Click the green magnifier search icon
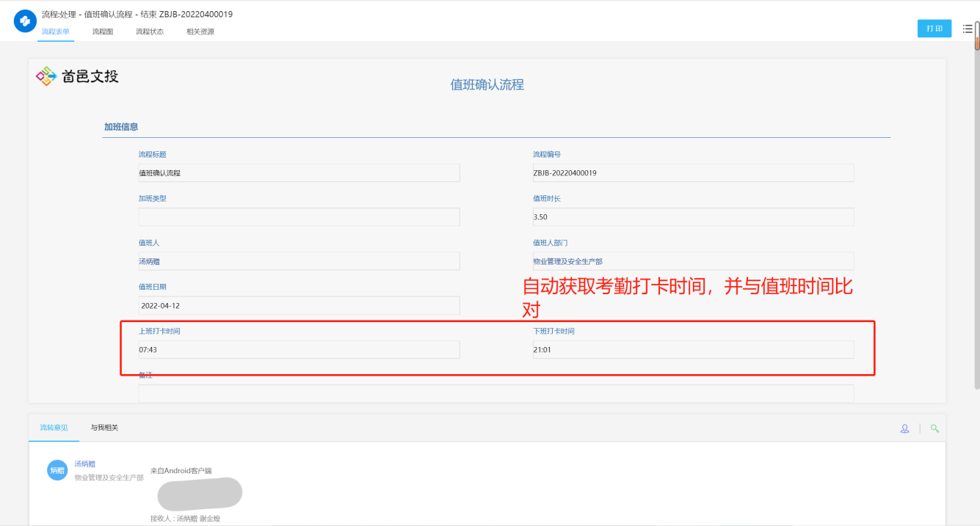 [x=934, y=428]
